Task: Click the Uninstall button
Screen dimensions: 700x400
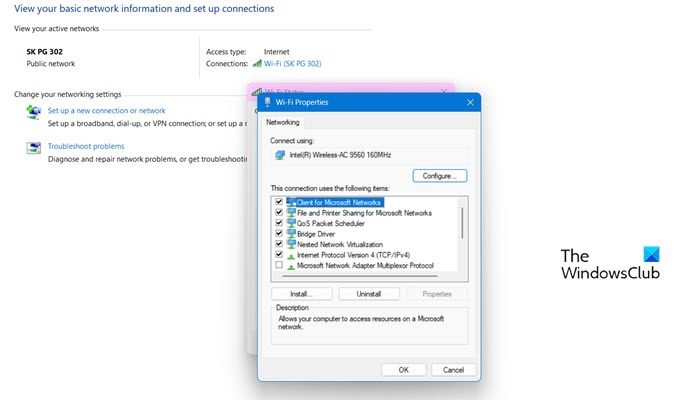Action: click(369, 294)
